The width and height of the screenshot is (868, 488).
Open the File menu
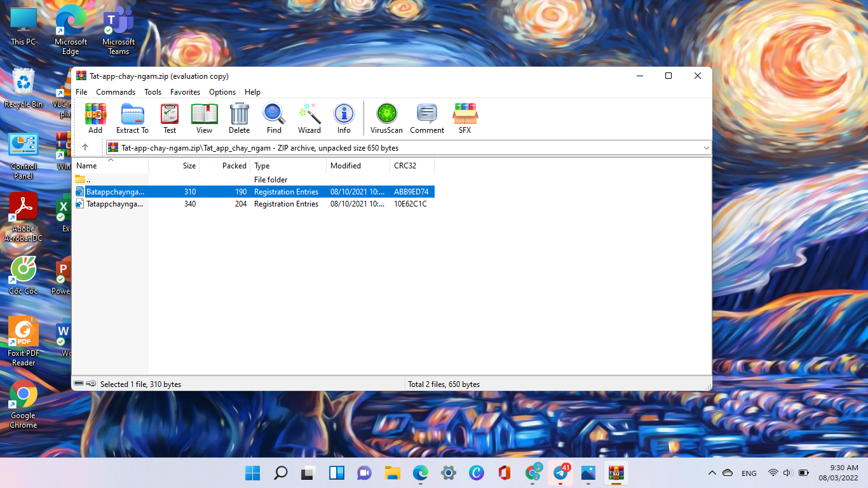click(x=81, y=92)
